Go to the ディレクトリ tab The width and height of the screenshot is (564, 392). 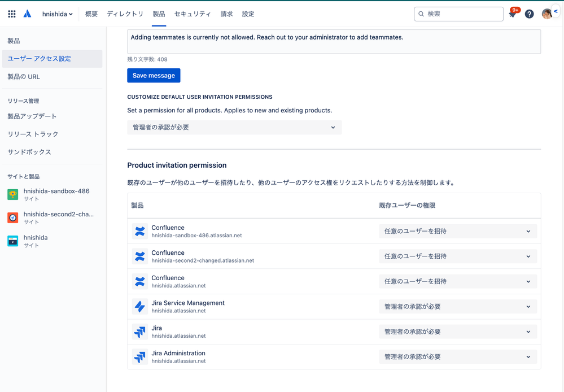pyautogui.click(x=125, y=14)
